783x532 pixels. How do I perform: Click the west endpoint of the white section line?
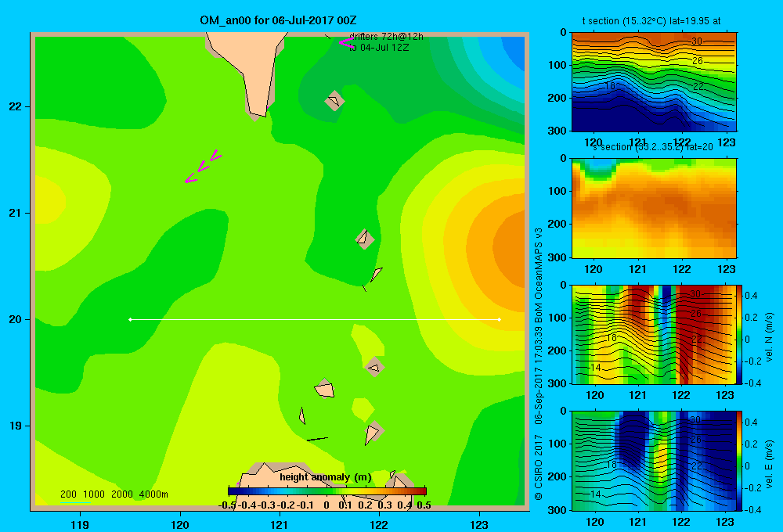pyautogui.click(x=130, y=319)
